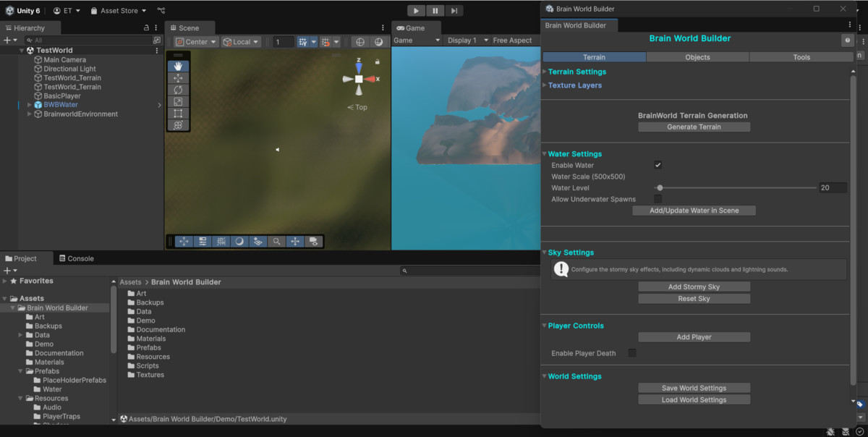The image size is (868, 437).
Task: Click the blue Z axis gizmo cone
Action: [359, 67]
